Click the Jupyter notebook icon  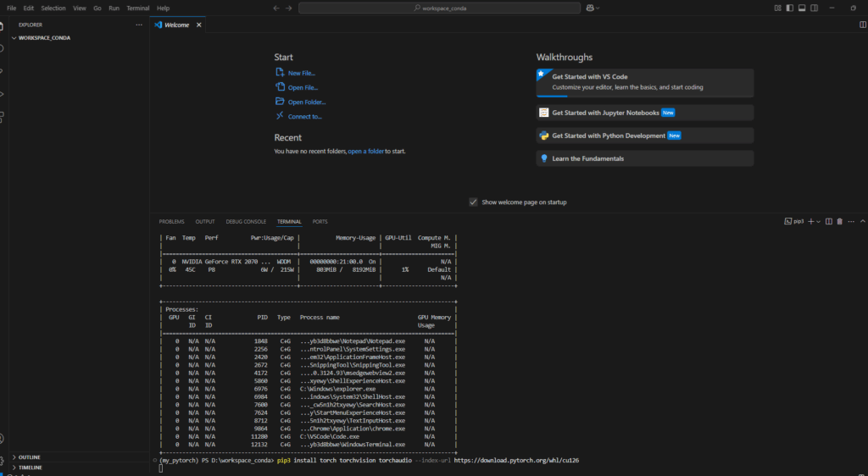pyautogui.click(x=543, y=113)
